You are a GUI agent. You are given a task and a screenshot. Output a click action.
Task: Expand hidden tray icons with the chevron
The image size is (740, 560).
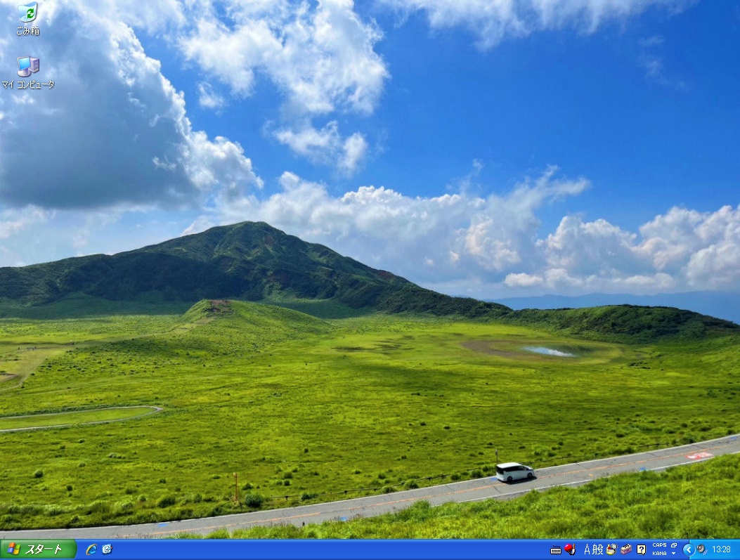click(688, 549)
